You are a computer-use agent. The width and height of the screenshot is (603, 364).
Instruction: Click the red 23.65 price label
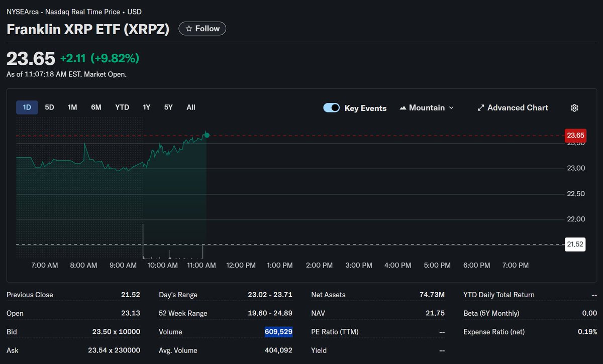point(575,135)
